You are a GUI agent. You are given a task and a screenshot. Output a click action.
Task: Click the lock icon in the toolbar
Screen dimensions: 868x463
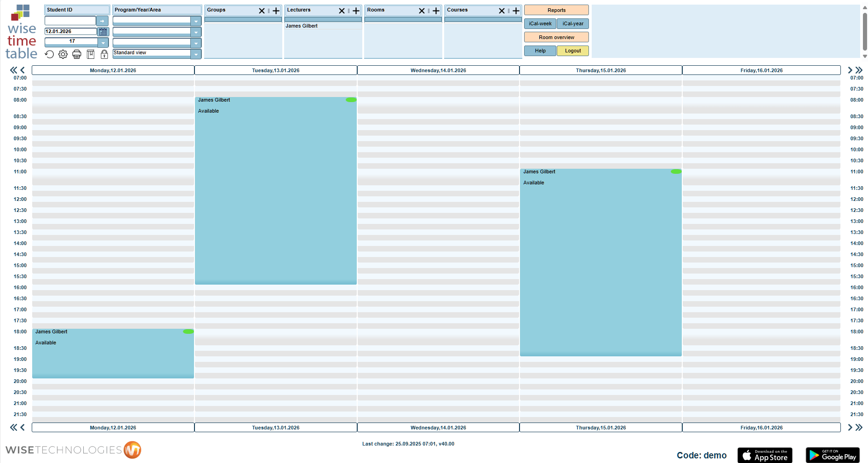click(x=104, y=54)
